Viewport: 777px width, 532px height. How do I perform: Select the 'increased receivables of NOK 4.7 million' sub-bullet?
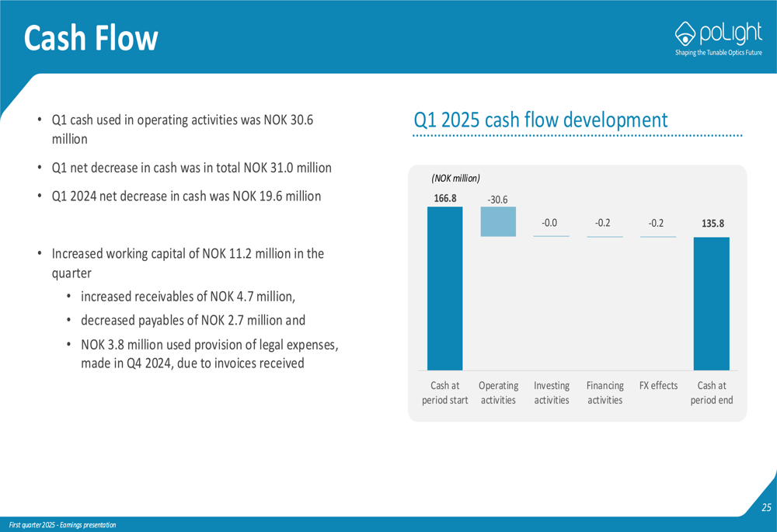(x=188, y=297)
